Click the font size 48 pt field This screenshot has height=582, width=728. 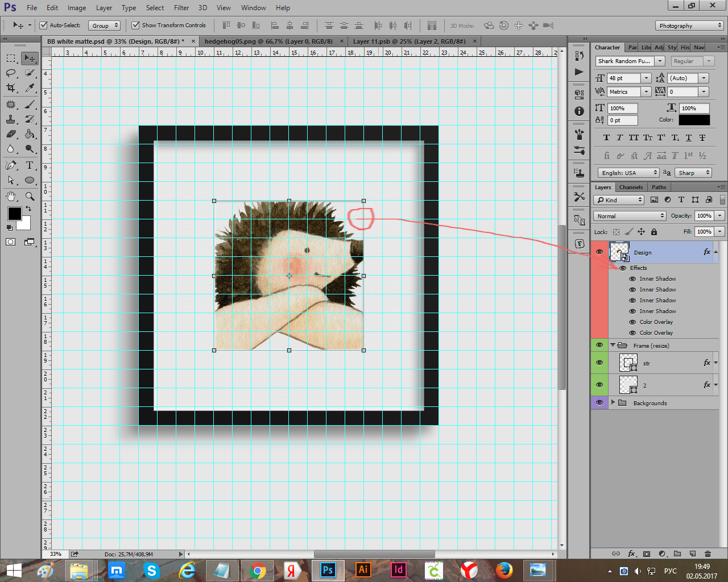tap(624, 78)
